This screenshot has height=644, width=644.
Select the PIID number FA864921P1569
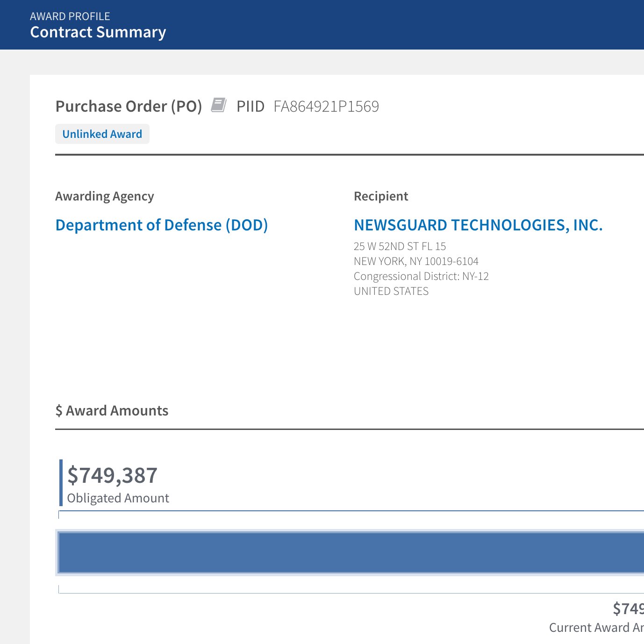(326, 107)
